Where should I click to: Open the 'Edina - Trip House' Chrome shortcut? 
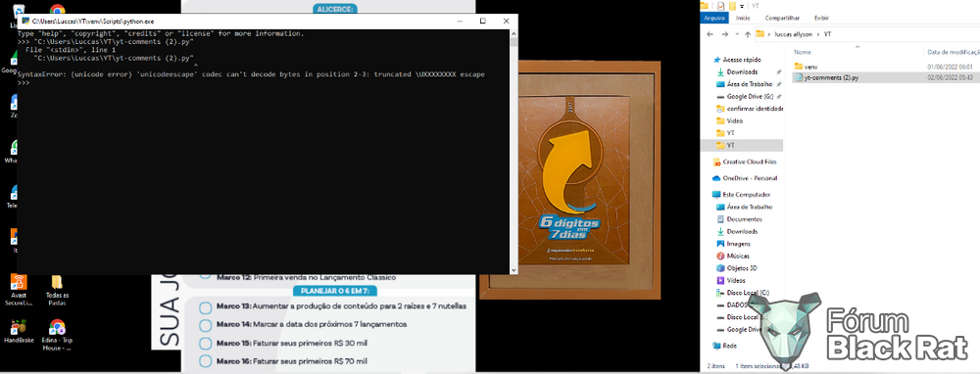pyautogui.click(x=57, y=335)
